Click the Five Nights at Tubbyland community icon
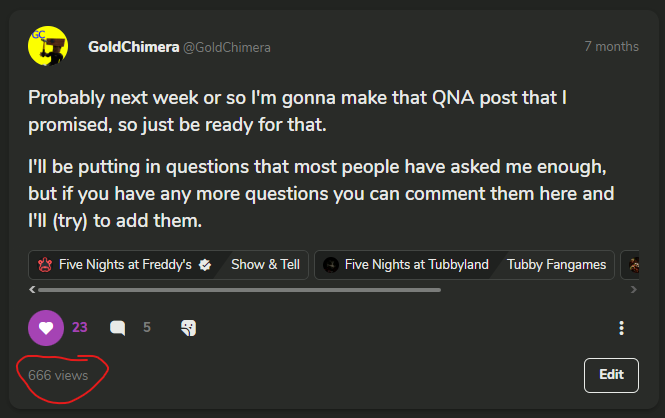Screen dimensions: 665x418 click(331, 265)
